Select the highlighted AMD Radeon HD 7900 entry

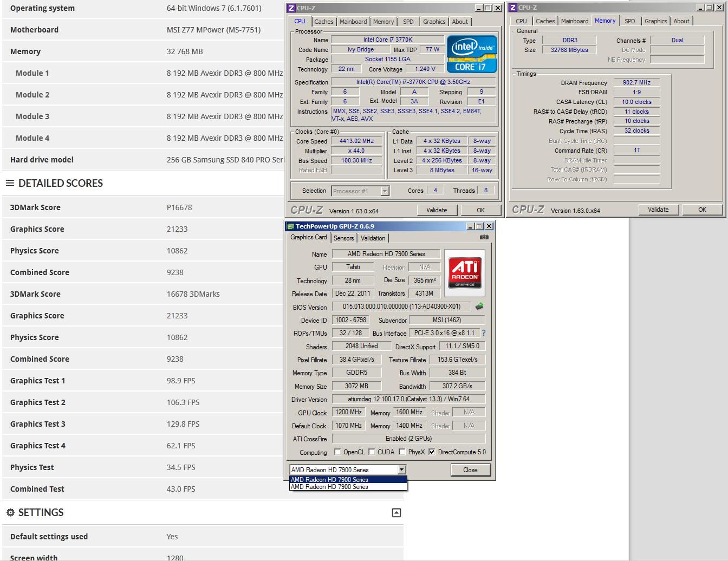click(348, 479)
